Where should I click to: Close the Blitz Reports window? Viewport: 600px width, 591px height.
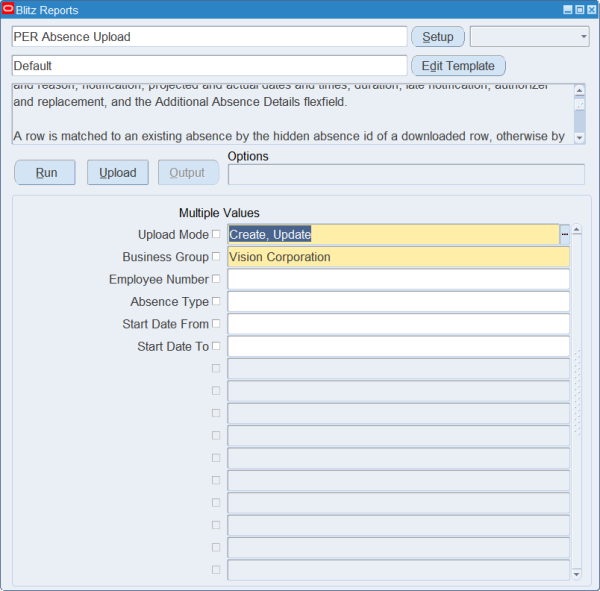tap(592, 10)
